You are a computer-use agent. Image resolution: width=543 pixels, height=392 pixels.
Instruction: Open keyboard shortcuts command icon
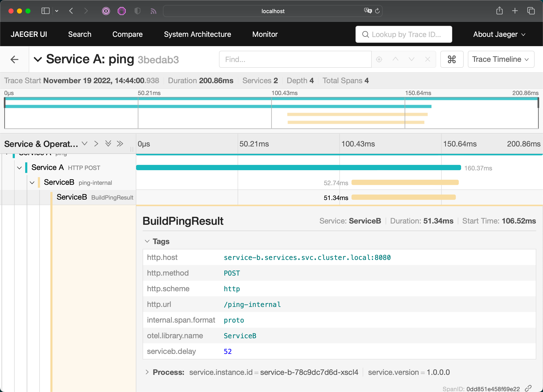coord(452,59)
